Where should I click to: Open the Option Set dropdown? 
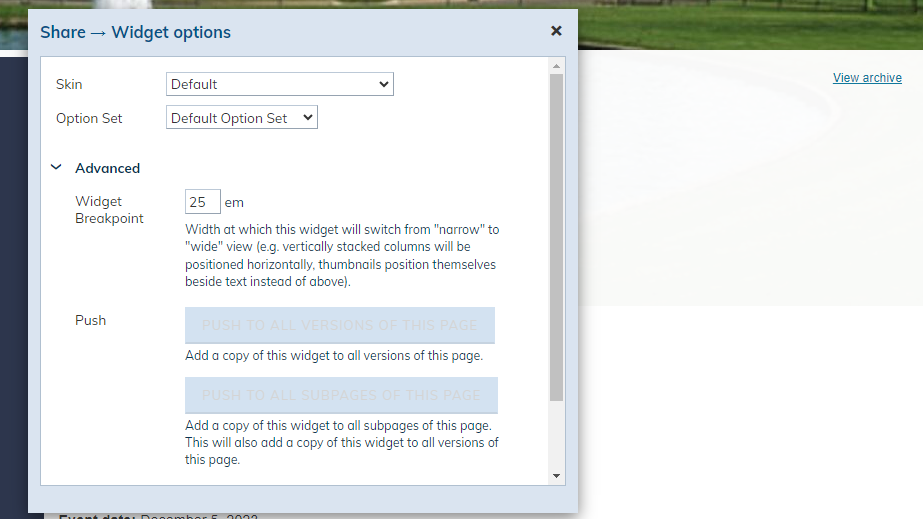242,118
